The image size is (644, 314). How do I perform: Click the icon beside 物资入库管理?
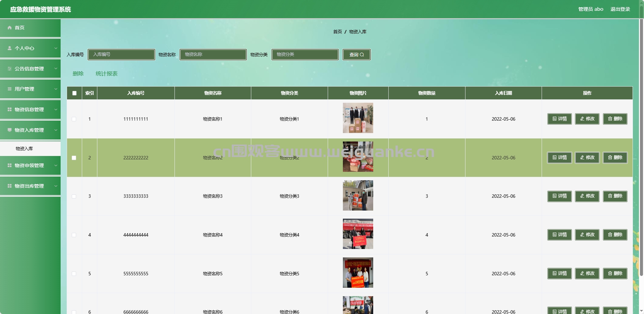click(x=9, y=130)
